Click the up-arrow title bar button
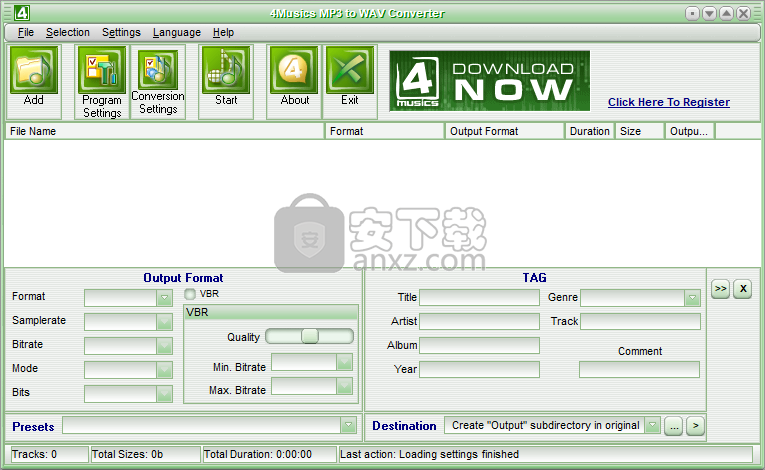 coord(726,14)
